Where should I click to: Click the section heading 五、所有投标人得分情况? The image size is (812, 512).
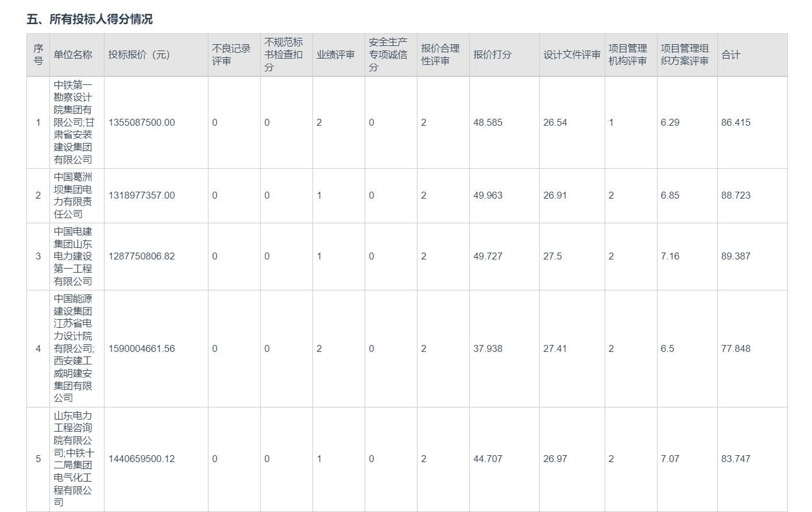click(90, 19)
